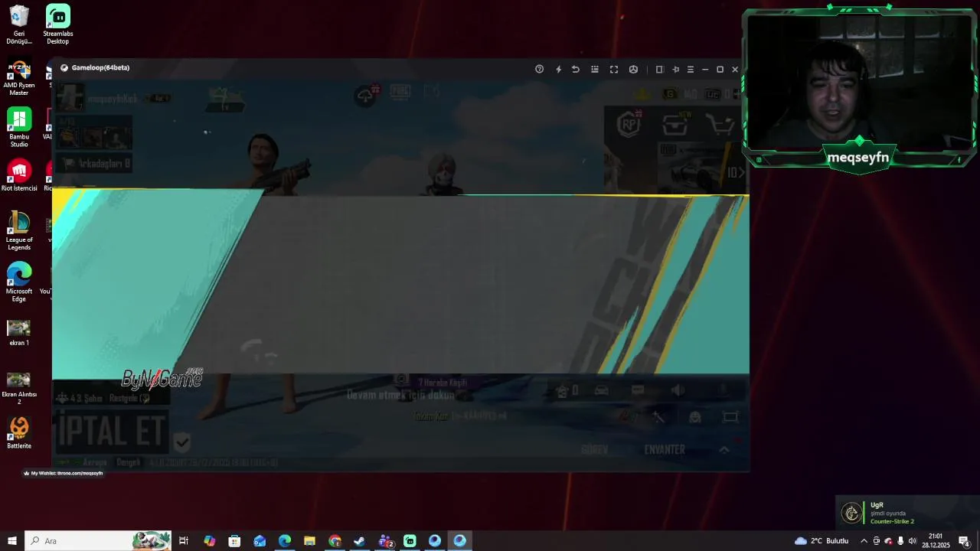Viewport: 980px width, 551px height.
Task: Open the Ekran Alıntısı 2 image file
Action: [x=19, y=388]
